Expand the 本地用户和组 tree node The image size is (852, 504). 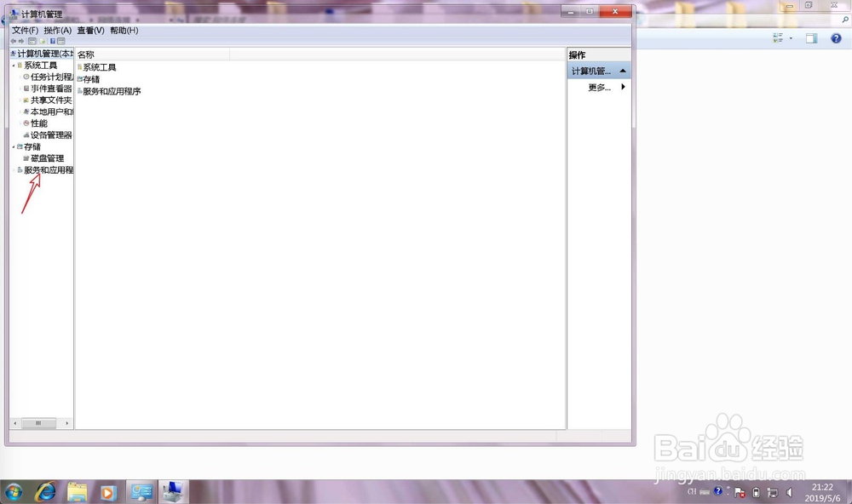click(20, 112)
